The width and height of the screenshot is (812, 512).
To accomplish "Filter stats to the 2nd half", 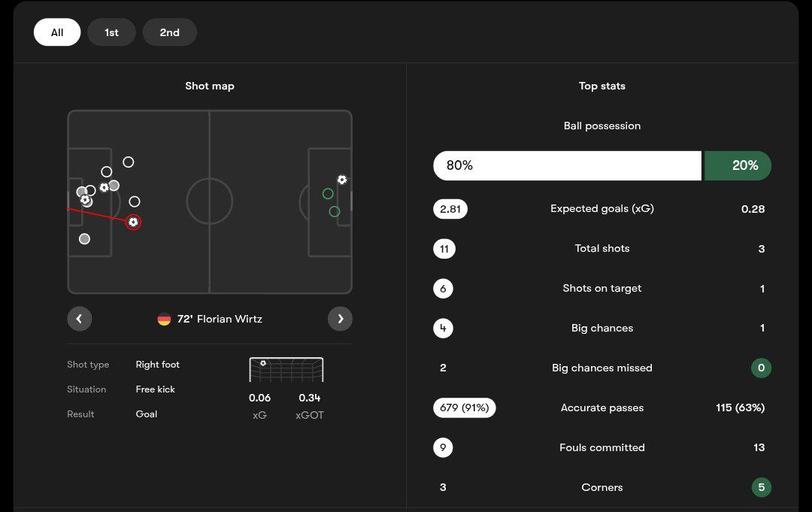I will pyautogui.click(x=169, y=32).
